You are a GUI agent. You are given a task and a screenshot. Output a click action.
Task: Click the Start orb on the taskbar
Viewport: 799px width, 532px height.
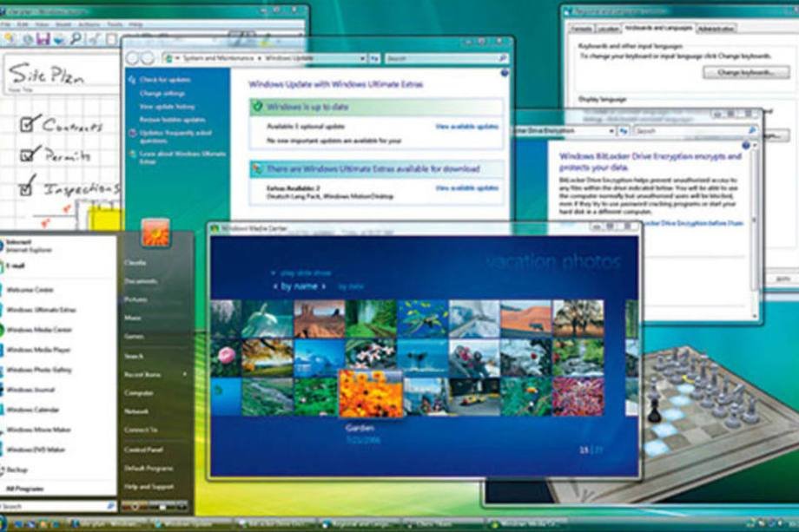tap(2, 523)
